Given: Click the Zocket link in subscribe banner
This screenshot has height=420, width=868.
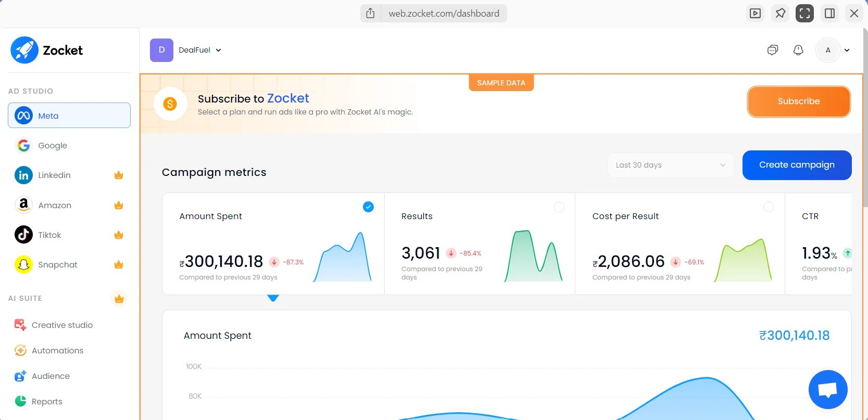Looking at the screenshot, I should coord(288,98).
